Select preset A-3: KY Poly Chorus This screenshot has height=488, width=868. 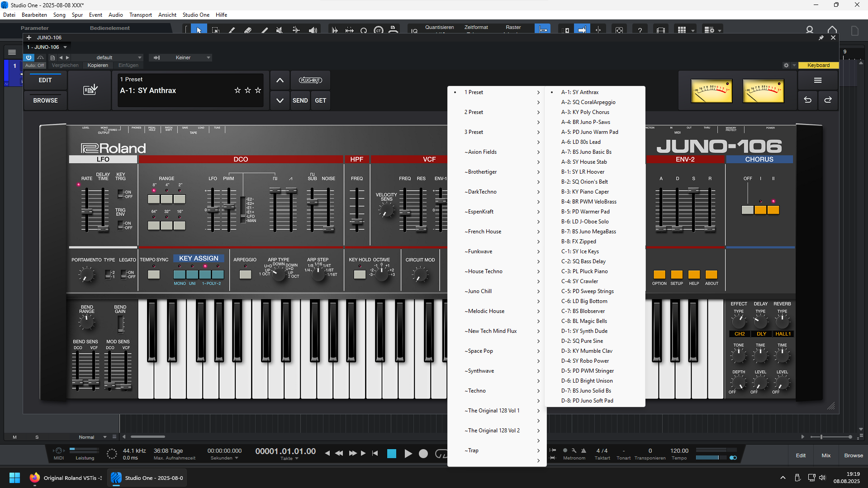point(595,112)
